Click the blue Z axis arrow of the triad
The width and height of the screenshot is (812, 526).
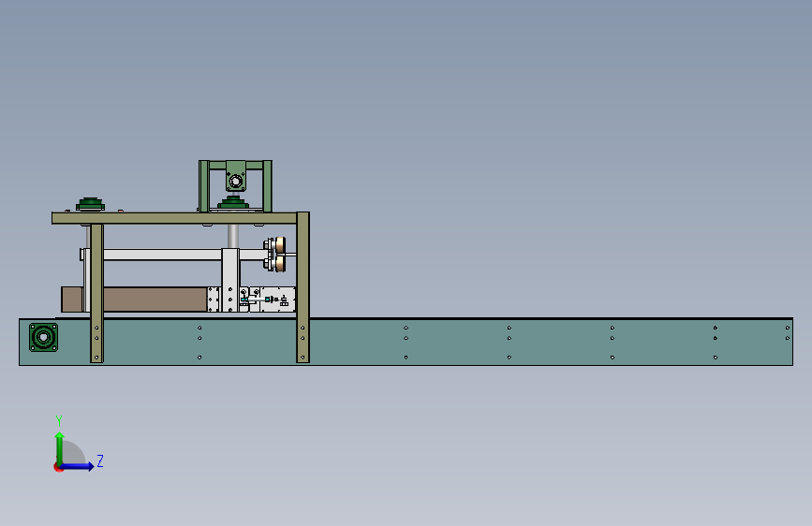[x=78, y=466]
